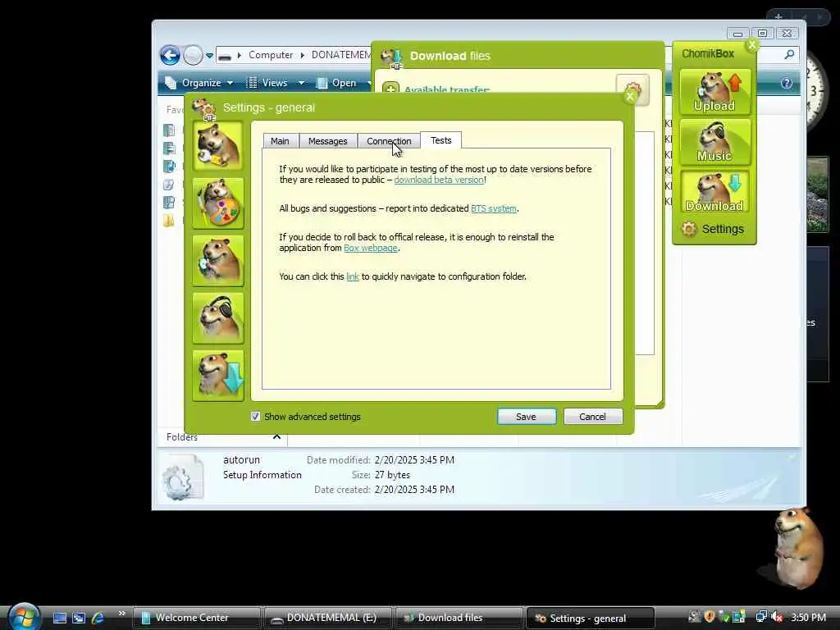Open the recent pages dropdown arrow
This screenshot has width=840, height=630.
point(209,55)
